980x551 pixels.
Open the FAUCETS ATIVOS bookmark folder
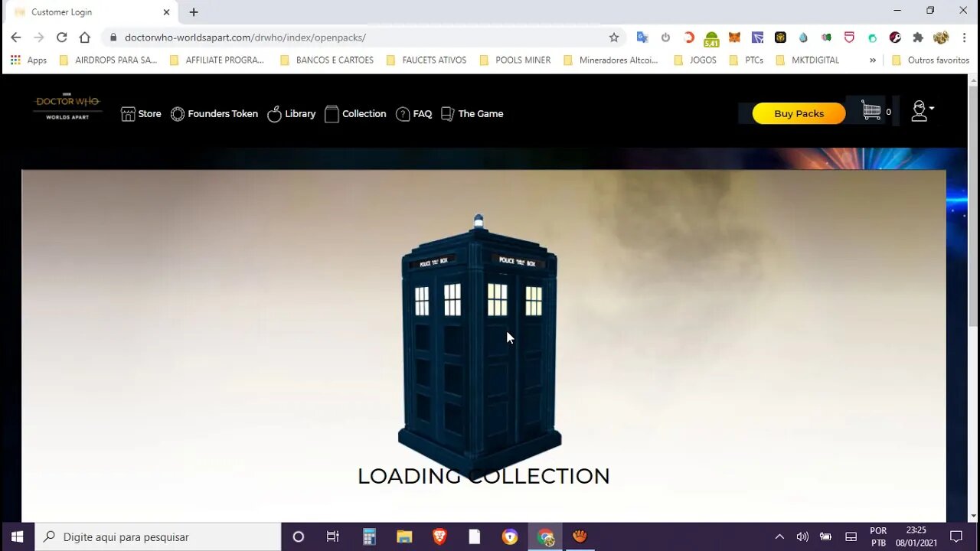point(426,60)
